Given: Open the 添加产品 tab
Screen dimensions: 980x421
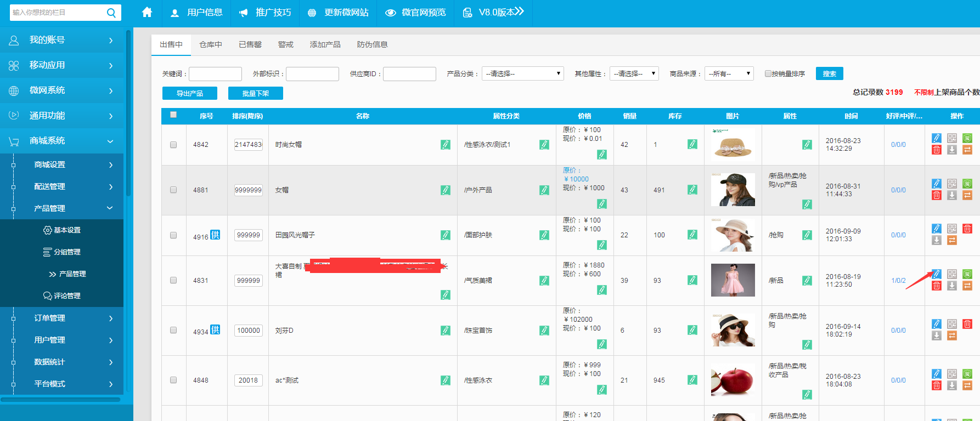Looking at the screenshot, I should (x=325, y=44).
